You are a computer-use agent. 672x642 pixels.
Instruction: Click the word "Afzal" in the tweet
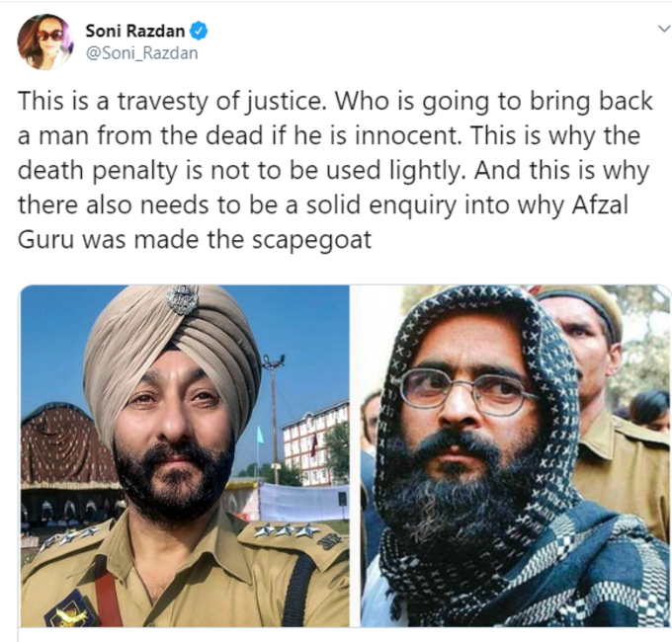(600, 204)
